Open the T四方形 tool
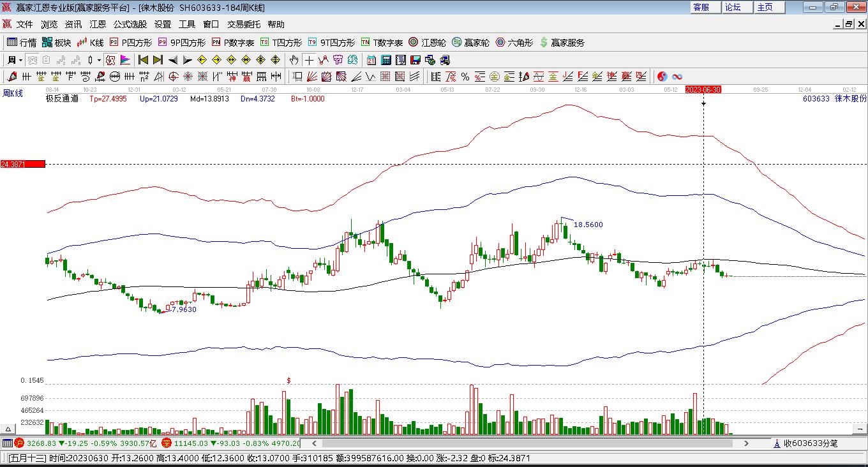The height and width of the screenshot is (467, 868). click(281, 43)
